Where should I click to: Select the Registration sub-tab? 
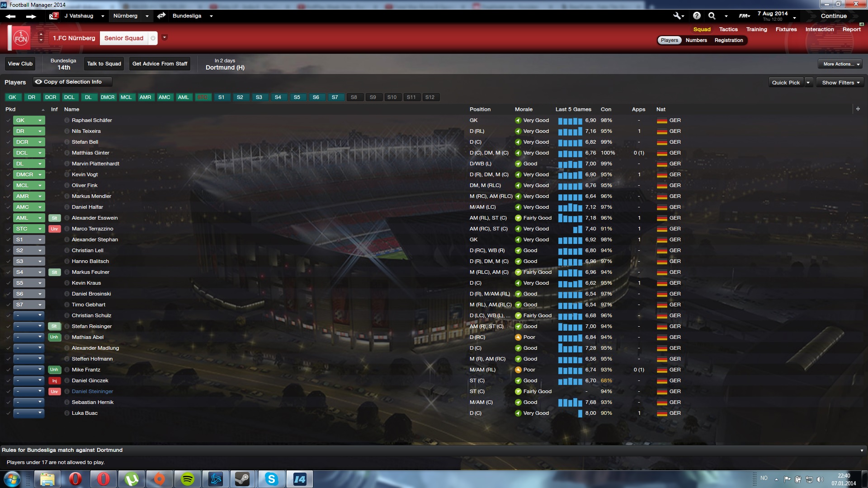(x=729, y=40)
